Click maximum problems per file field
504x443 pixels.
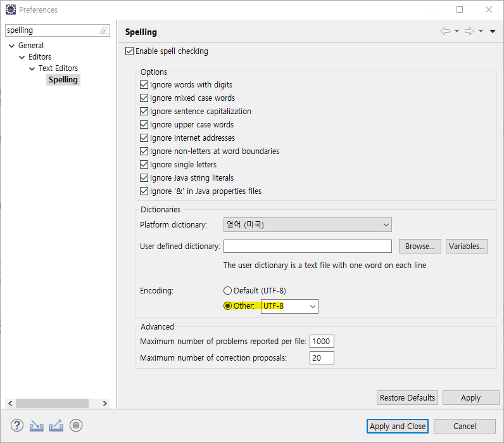click(322, 342)
